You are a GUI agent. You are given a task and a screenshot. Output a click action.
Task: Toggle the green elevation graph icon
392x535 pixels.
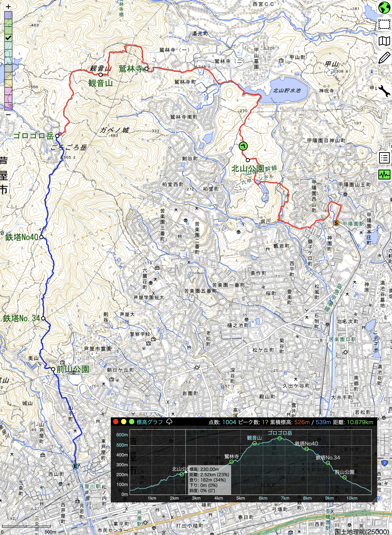pyautogui.click(x=384, y=175)
